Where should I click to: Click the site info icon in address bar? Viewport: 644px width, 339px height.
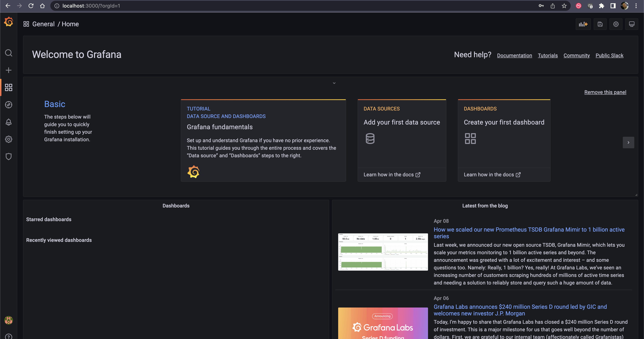click(57, 6)
